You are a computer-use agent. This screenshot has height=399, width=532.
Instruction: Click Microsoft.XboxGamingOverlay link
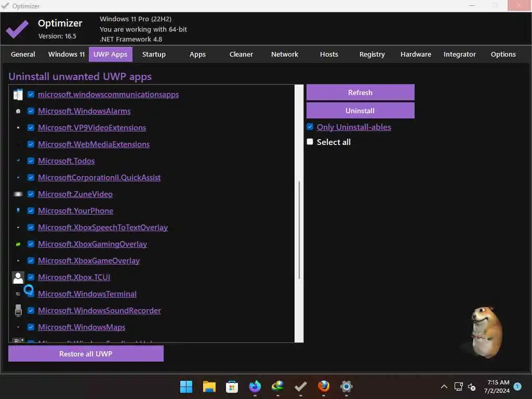pyautogui.click(x=92, y=244)
